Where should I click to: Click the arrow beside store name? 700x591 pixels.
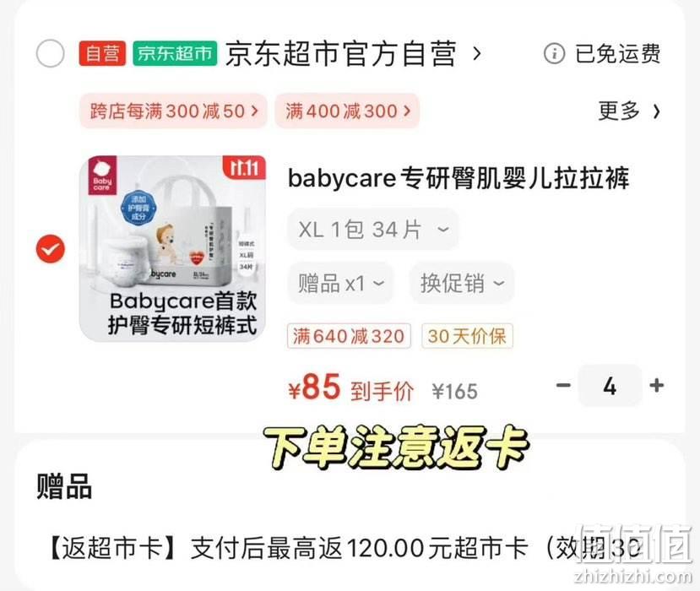click(477, 53)
